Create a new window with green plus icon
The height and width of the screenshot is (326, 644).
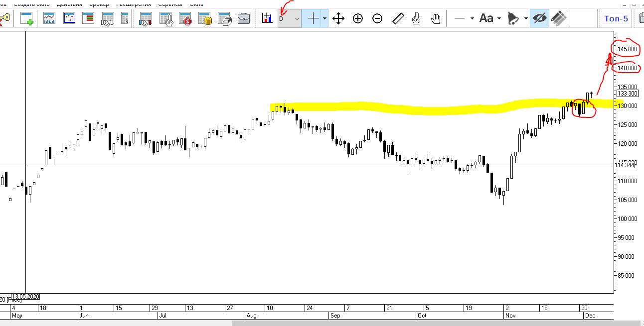click(x=27, y=19)
